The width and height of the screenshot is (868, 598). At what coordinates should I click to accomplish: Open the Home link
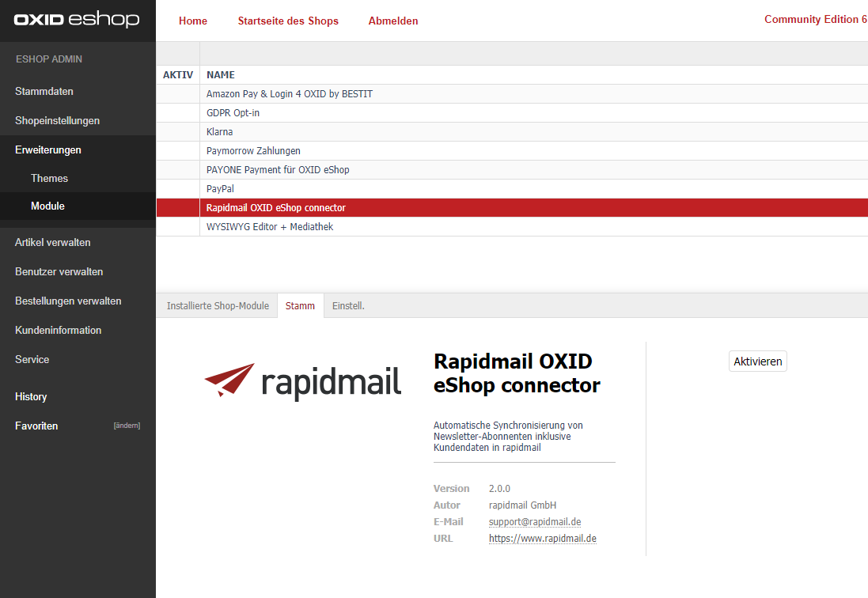(192, 21)
